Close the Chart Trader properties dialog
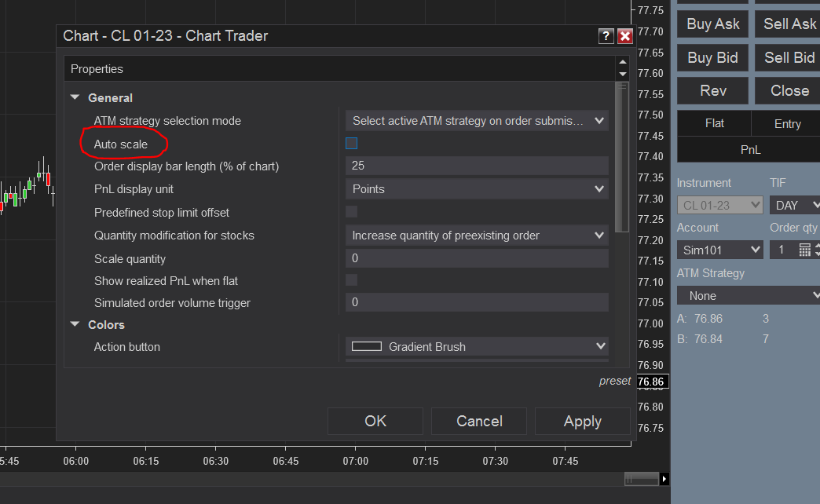The height and width of the screenshot is (504, 820). tap(625, 36)
